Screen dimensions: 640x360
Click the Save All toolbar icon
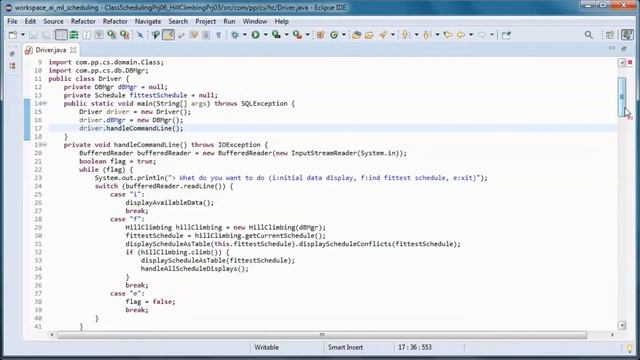[46, 35]
